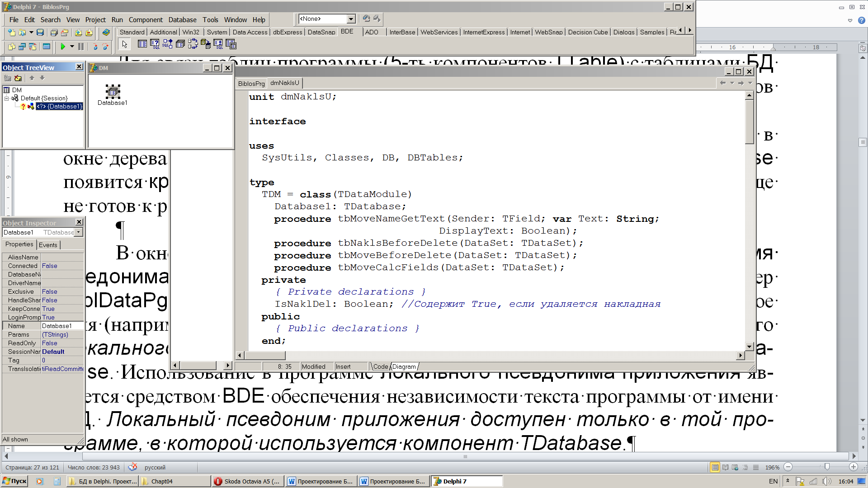Click the Word zoom slider handle

click(827, 467)
